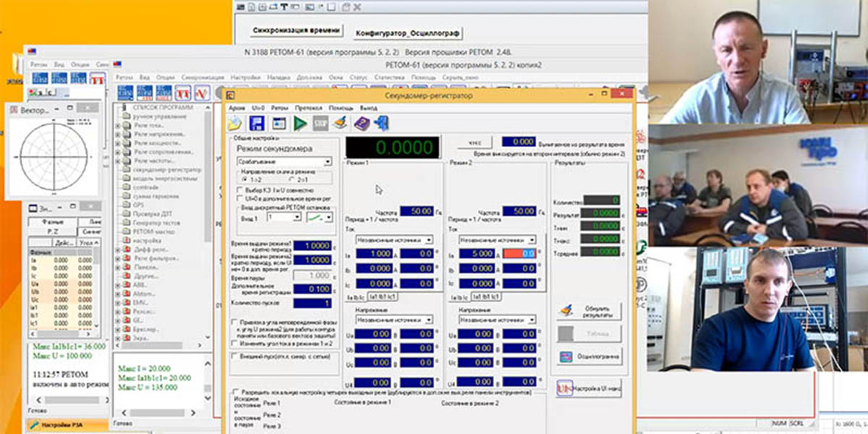Open Режим 2 current sources dropdown
Image resolution: width=868 pixels, height=434 pixels.
(498, 239)
